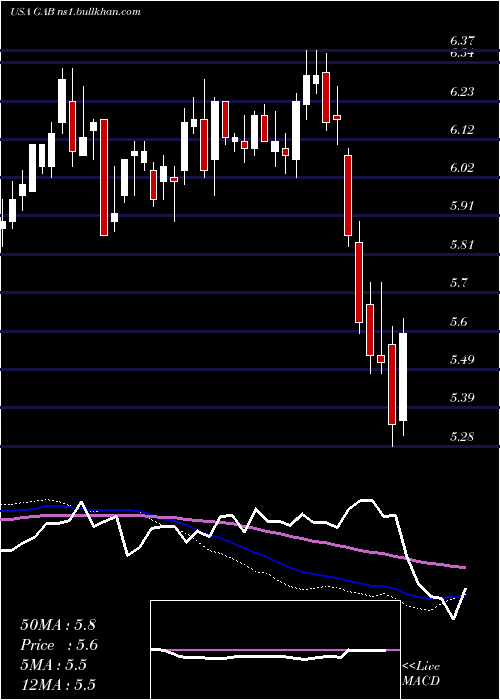Click the 5.7 price axis label
500x700 pixels.
[459, 283]
